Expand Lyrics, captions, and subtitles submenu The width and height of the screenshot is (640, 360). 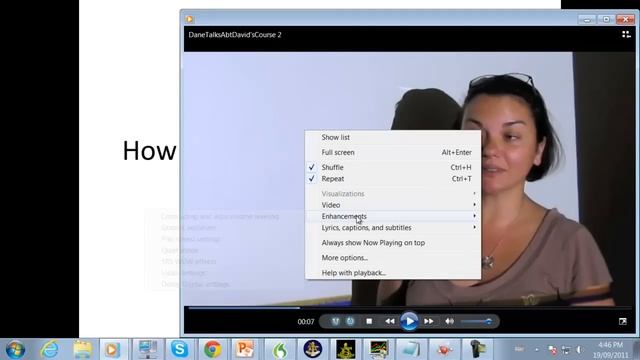[x=393, y=228]
